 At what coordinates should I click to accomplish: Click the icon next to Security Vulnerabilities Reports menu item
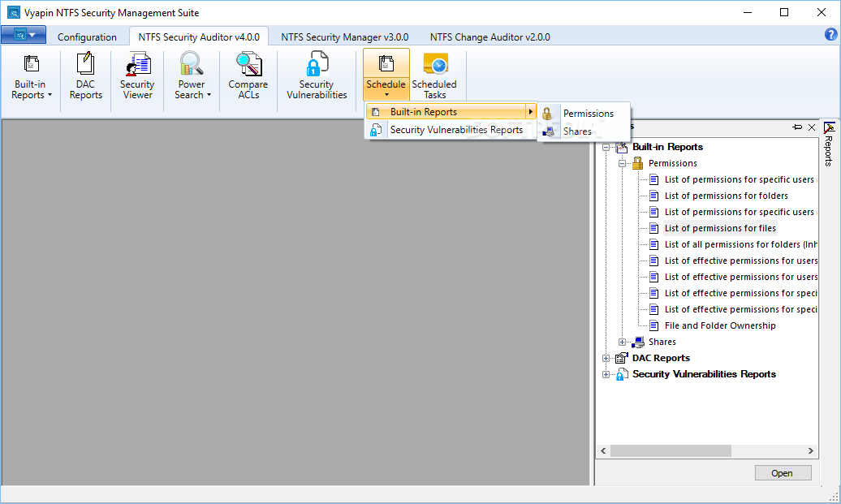click(376, 130)
